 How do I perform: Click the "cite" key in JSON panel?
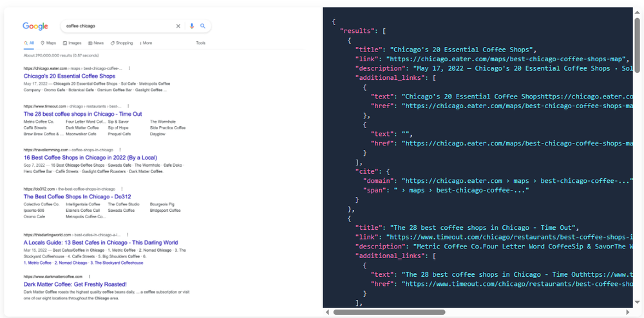(x=367, y=171)
